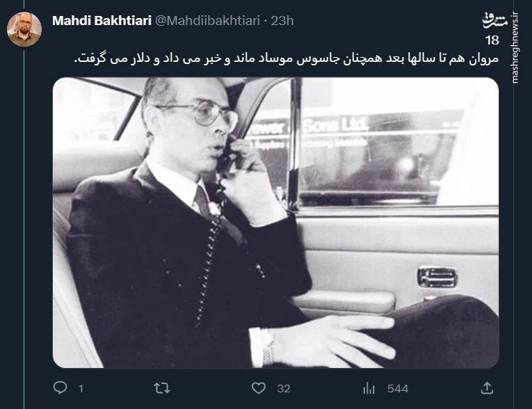The height and width of the screenshot is (409, 532).
Task: Click the Sons Ltd. sign in photo
Action: pos(334,125)
